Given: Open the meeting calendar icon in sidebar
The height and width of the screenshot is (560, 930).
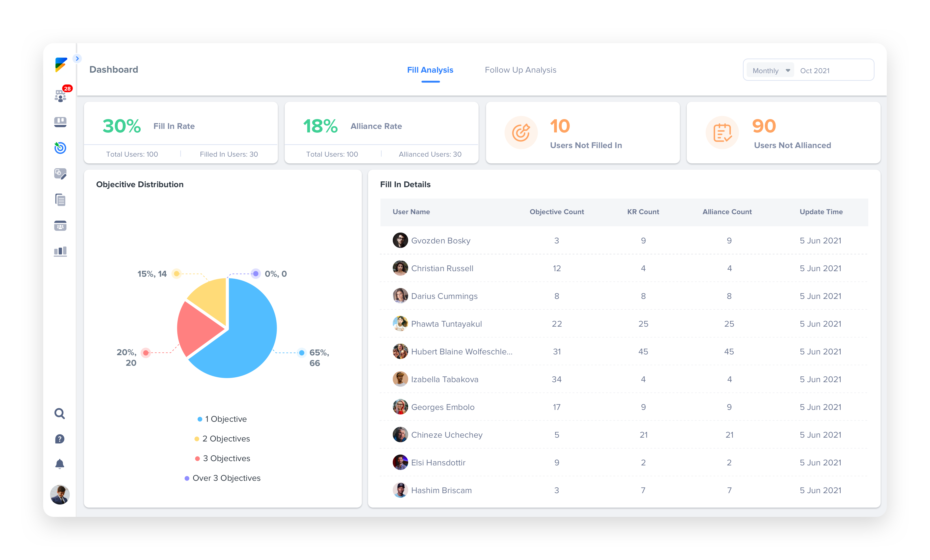Looking at the screenshot, I should pyautogui.click(x=60, y=226).
